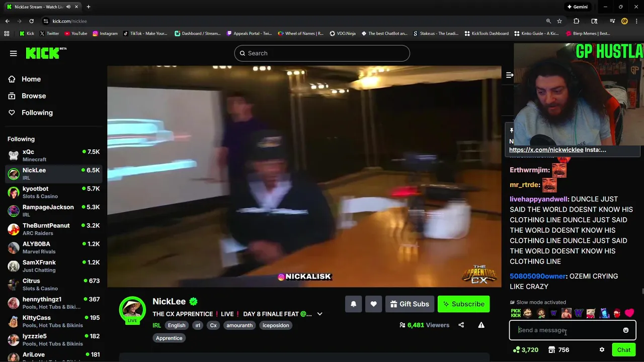Screen dimensions: 644x362
Task: Click the stream video player
Action: (304, 176)
